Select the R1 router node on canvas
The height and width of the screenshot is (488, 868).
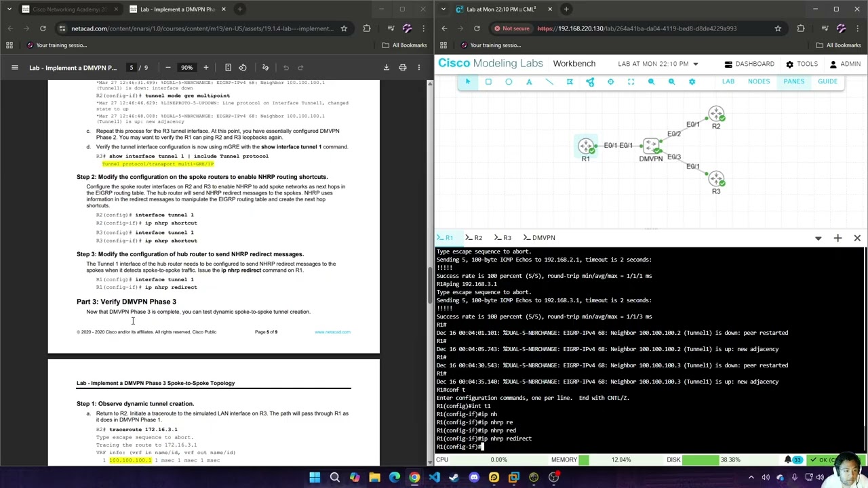click(586, 146)
